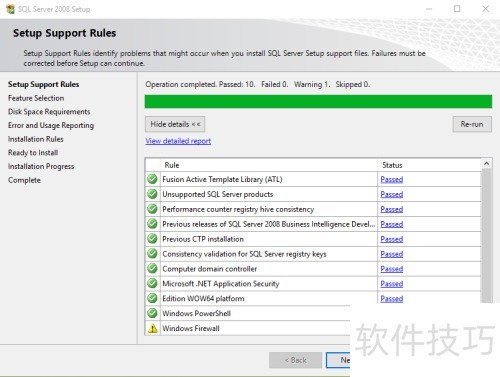Click the check icon beside Edition WOW64 platform
The width and height of the screenshot is (500, 377).
click(152, 298)
